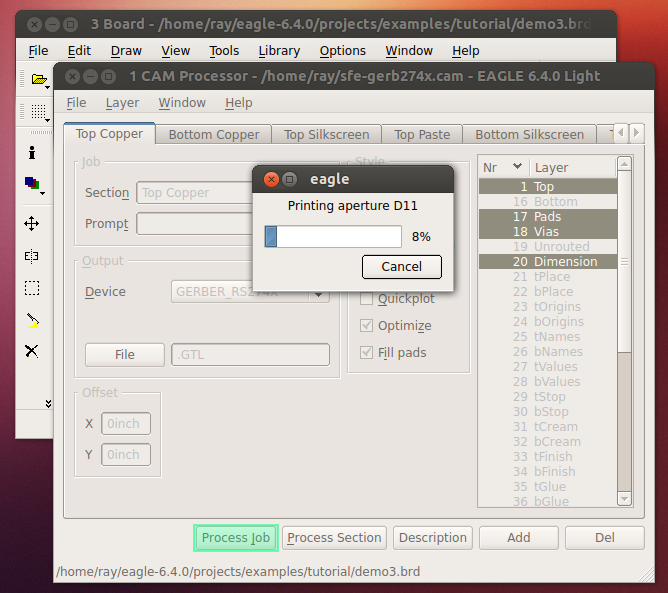Select layer 21 tPlace in list
The image size is (668, 593).
pyautogui.click(x=548, y=276)
